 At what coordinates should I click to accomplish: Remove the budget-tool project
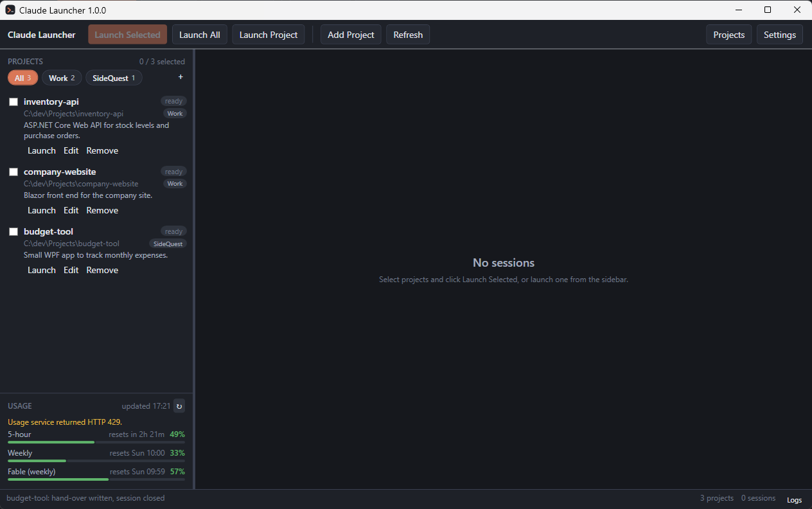pos(102,270)
